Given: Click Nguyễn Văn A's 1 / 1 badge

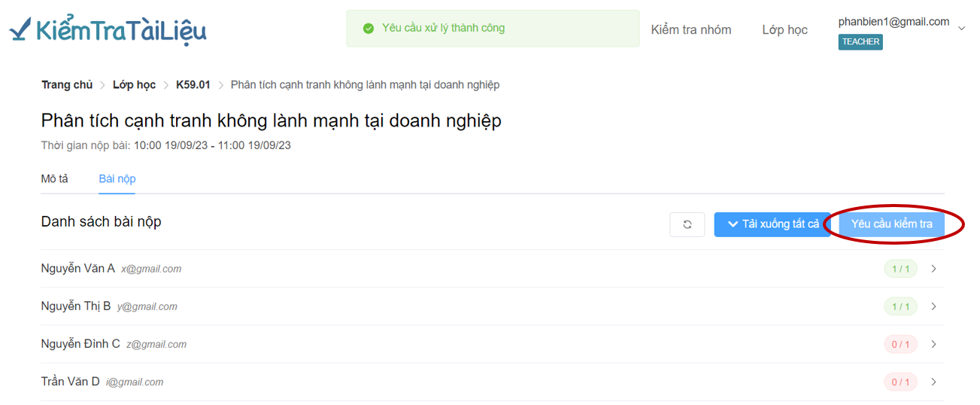Looking at the screenshot, I should pos(900,269).
